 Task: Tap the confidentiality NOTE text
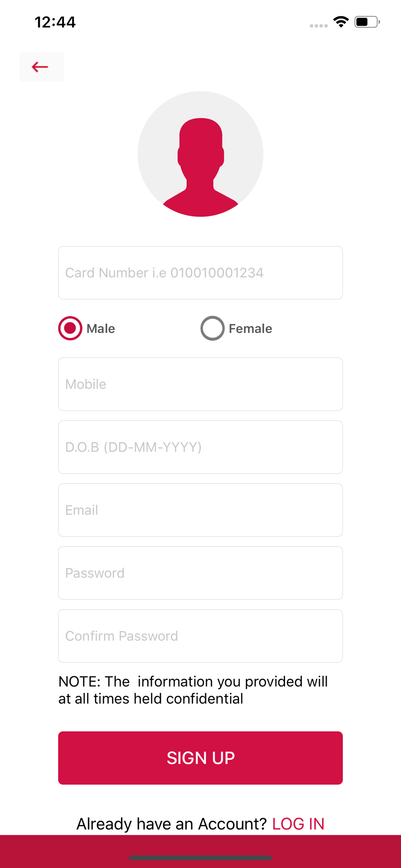pos(193,690)
